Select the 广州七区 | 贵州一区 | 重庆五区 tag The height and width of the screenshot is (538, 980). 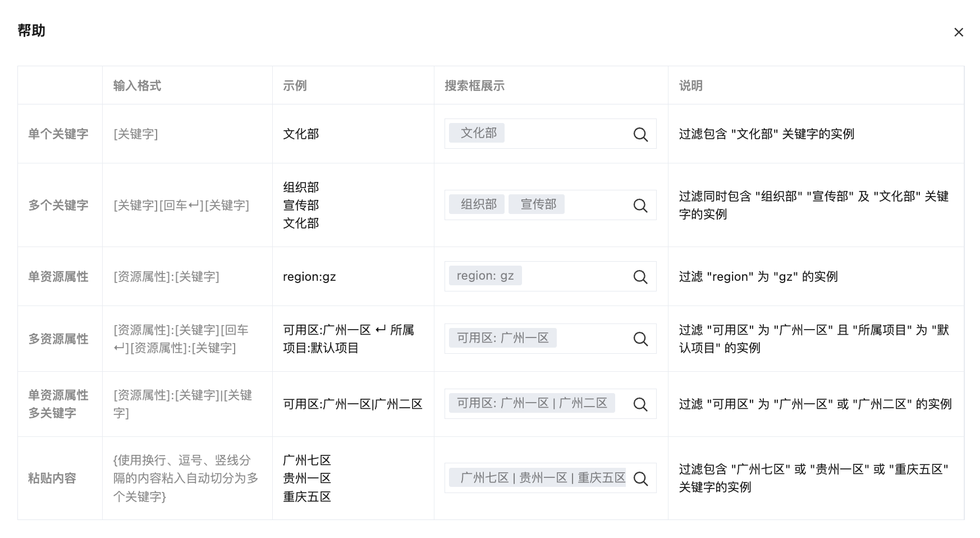point(537,477)
